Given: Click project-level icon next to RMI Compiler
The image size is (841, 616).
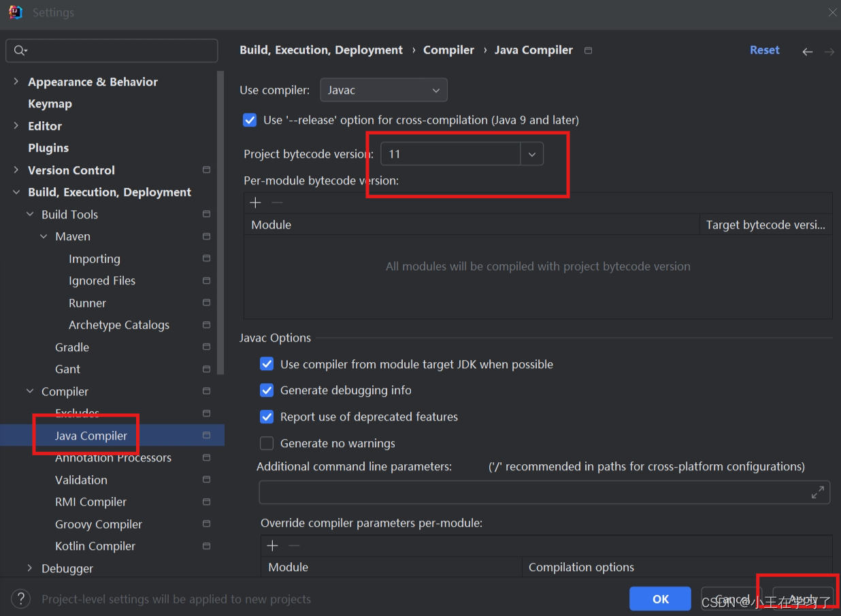Looking at the screenshot, I should [x=206, y=502].
